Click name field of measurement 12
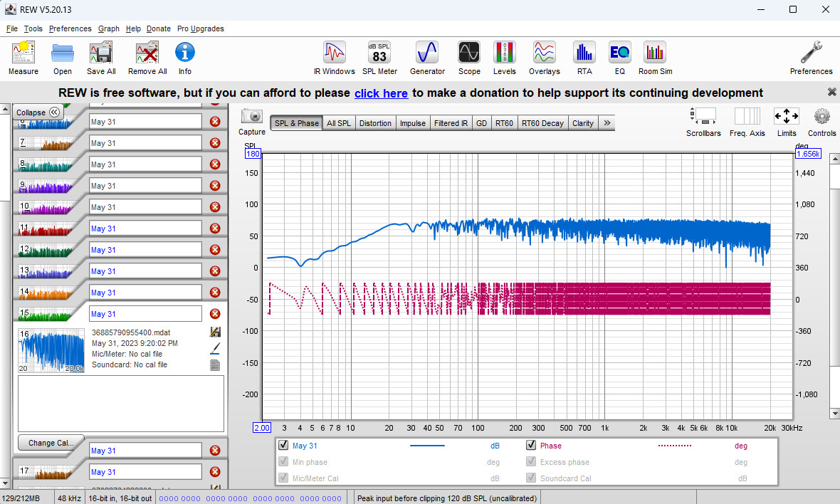This screenshot has height=504, width=840. coord(145,250)
